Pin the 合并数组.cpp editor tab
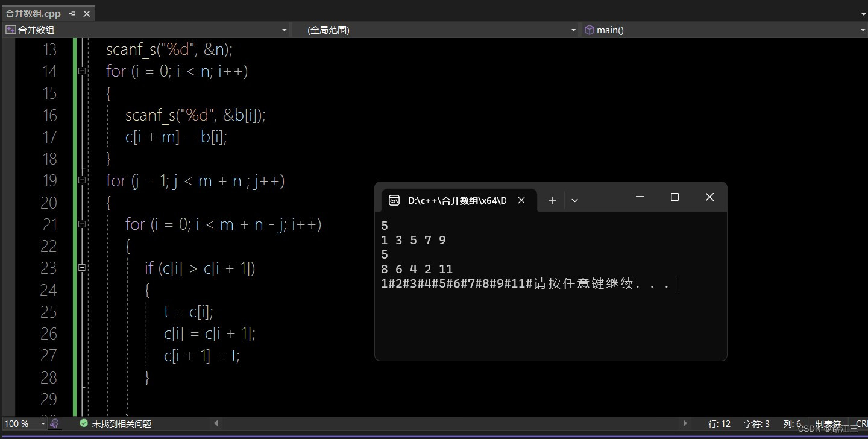Image resolution: width=868 pixels, height=439 pixels. click(x=73, y=13)
